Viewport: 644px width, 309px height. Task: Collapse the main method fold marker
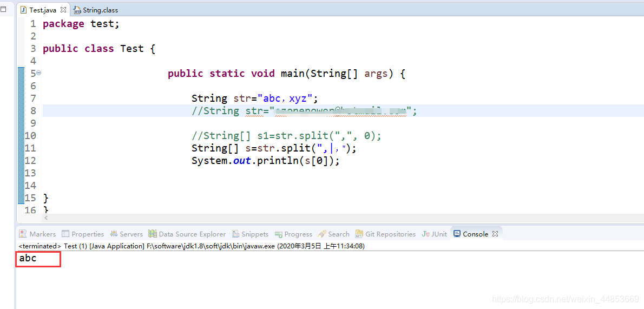(x=39, y=73)
